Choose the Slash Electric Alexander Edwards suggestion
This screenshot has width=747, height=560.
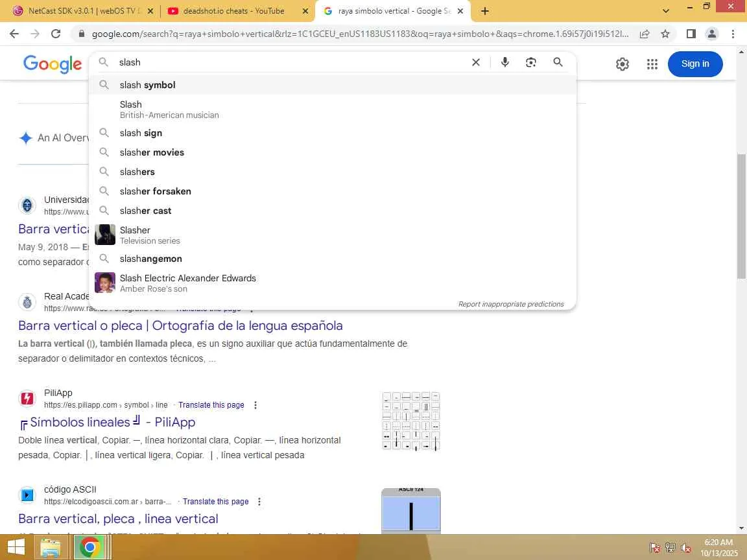(333, 283)
